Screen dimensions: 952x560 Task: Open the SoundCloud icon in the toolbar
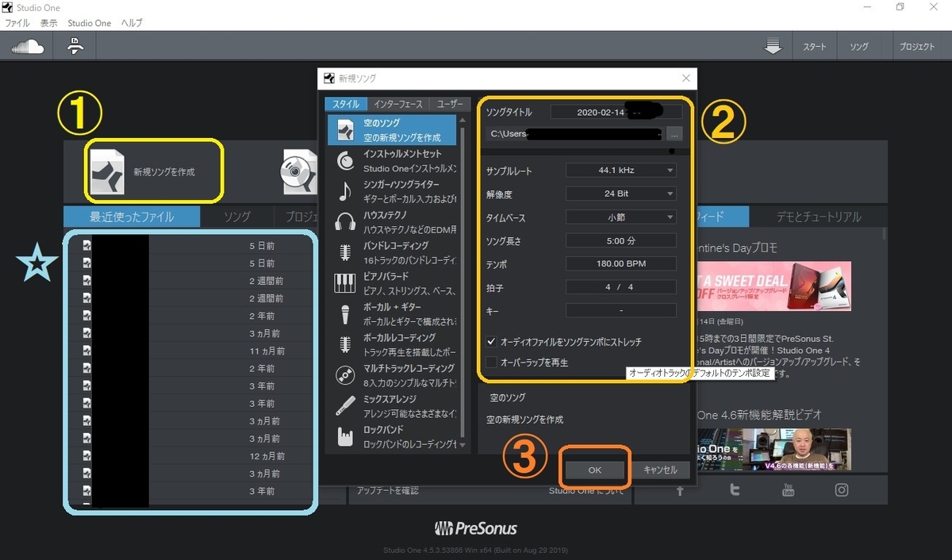point(27,47)
